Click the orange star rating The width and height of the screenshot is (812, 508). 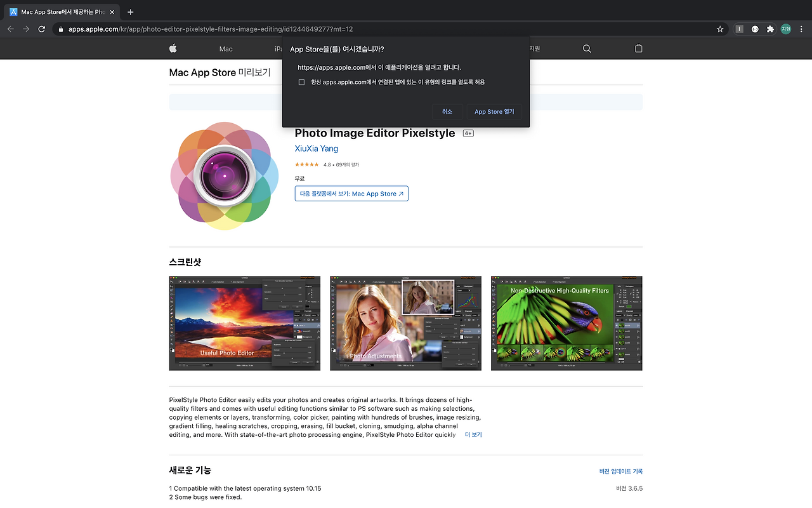tap(307, 164)
